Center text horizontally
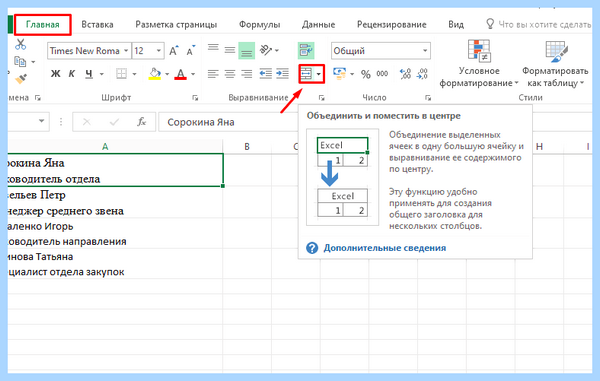600x381 pixels. [230, 73]
